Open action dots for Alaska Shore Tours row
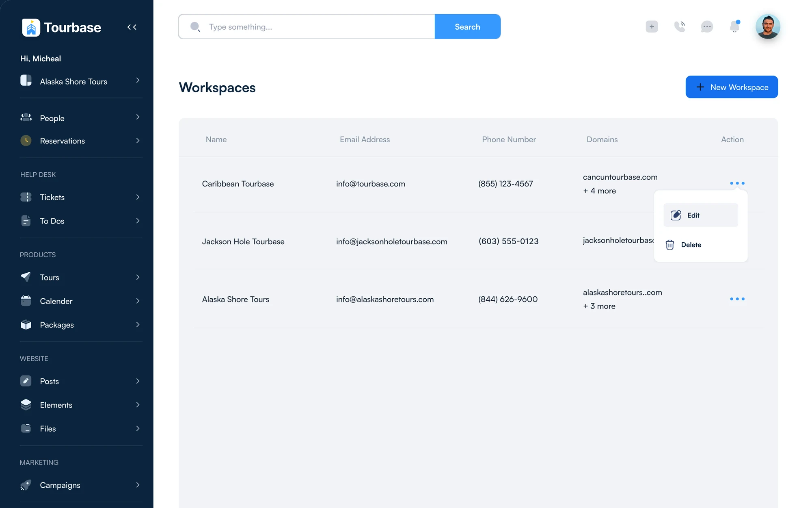Screen dimensions: 812x508 coord(737,299)
